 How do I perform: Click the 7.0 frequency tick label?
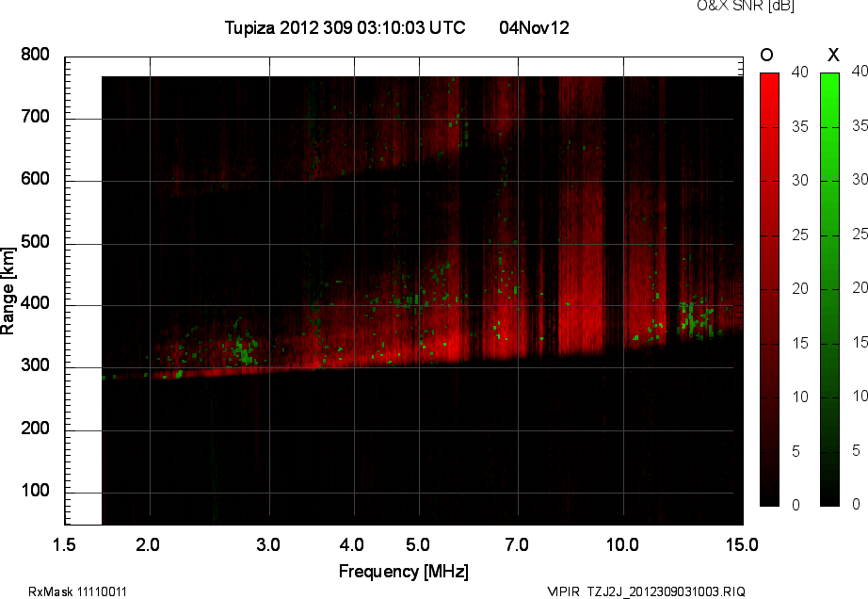(517, 544)
